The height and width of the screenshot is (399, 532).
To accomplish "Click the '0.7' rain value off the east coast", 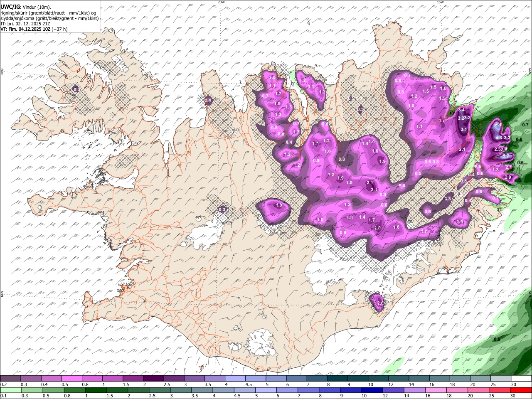I will [x=525, y=125].
